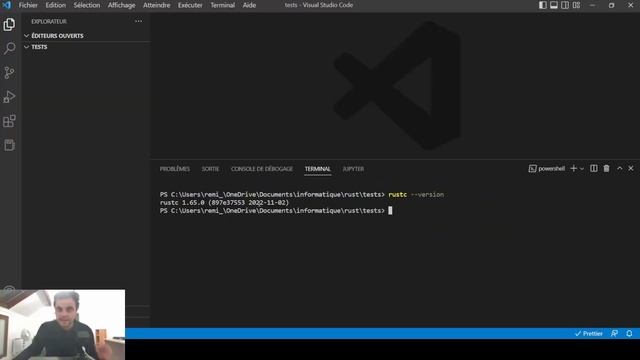640x360 pixels.
Task: Click the EXPLORATEUR panel title
Action: [x=49, y=21]
